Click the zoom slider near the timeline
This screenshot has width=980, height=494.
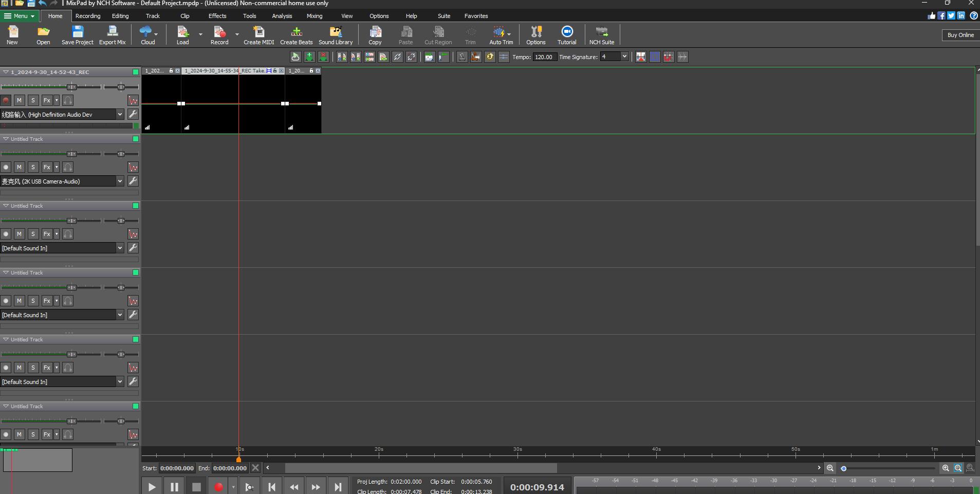click(x=844, y=468)
